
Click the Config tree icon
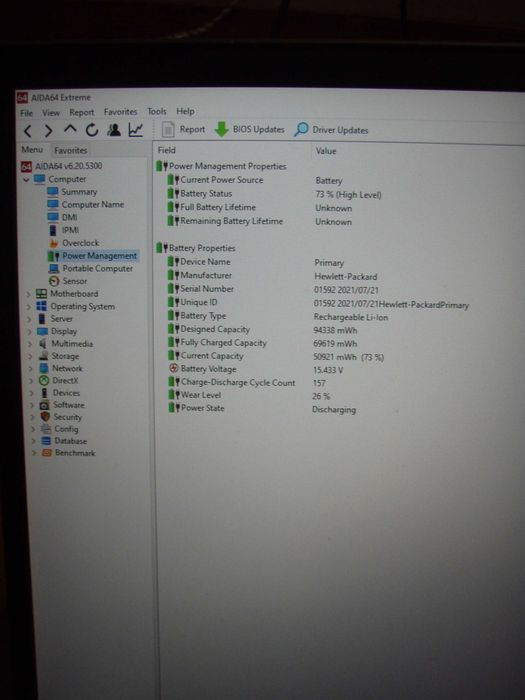tap(46, 429)
